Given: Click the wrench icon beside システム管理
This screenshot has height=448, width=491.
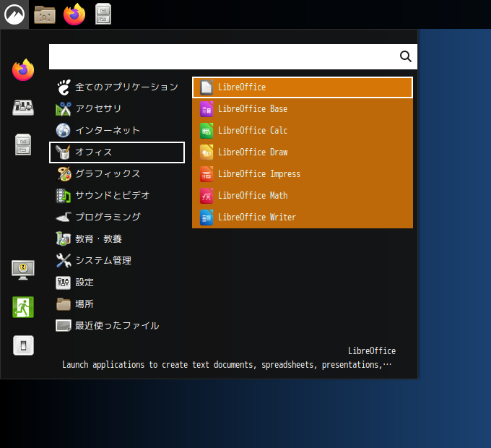Looking at the screenshot, I should pos(64,261).
